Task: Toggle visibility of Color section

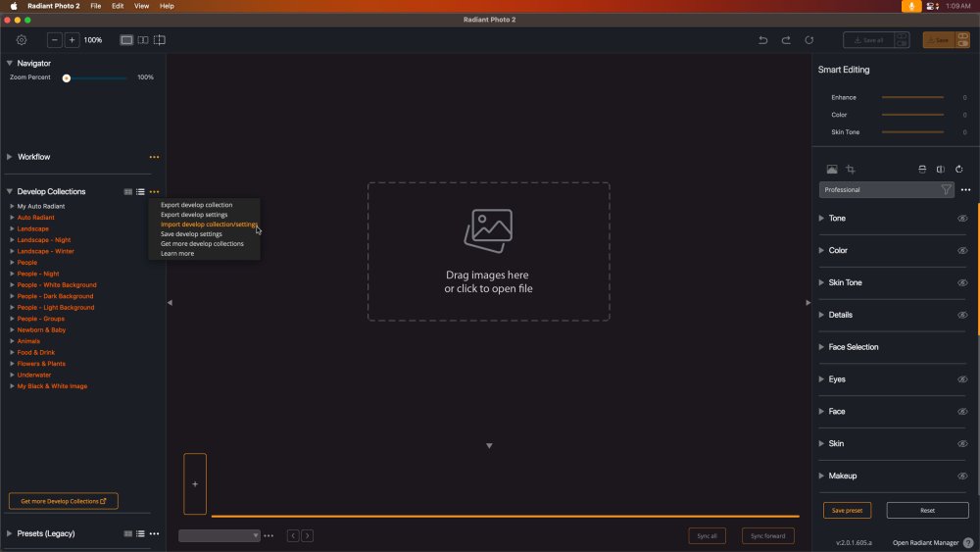Action: click(x=962, y=251)
